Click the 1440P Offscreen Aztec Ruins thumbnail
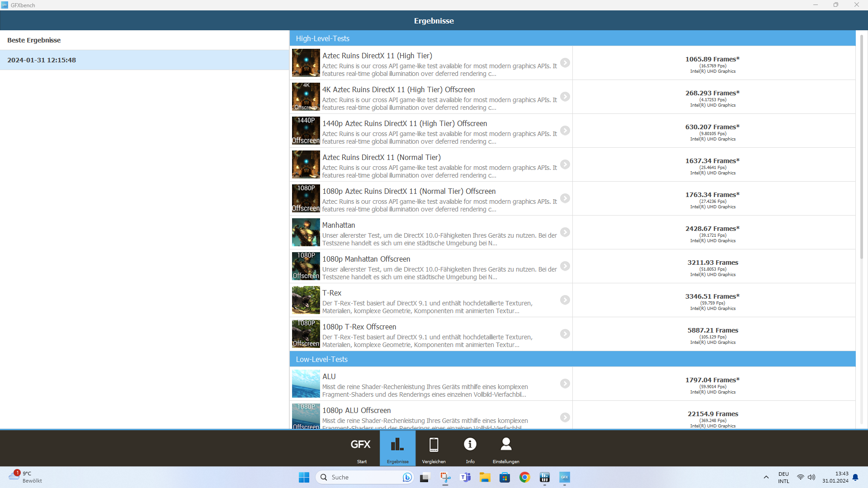 tap(306, 131)
